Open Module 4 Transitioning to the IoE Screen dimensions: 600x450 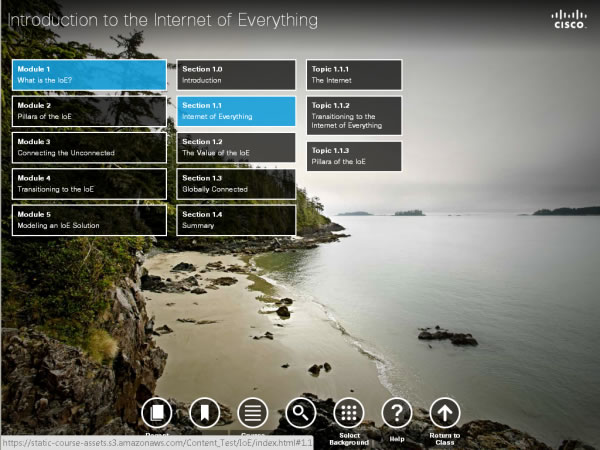(x=89, y=184)
